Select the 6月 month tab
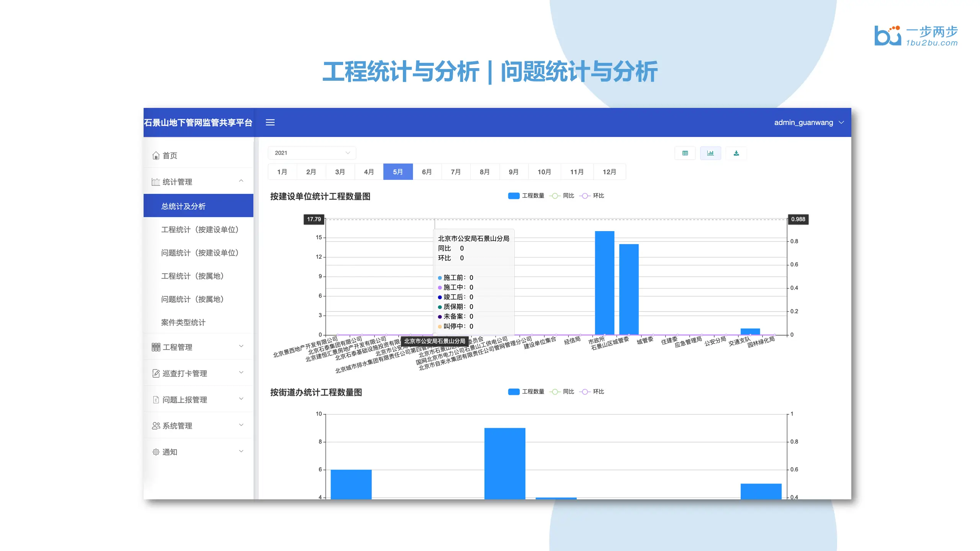The image size is (980, 551). click(427, 172)
